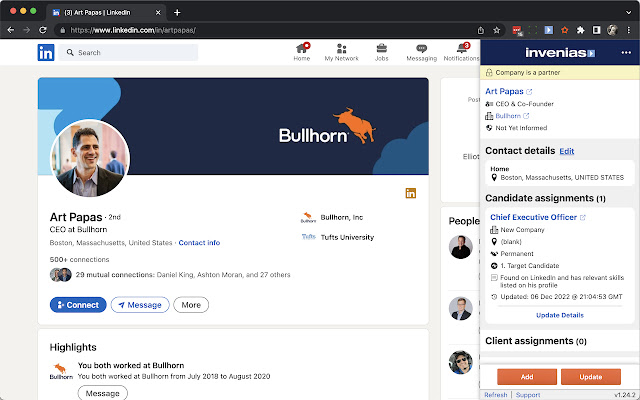Open a new browser tab
The height and width of the screenshot is (400, 640).
(x=177, y=13)
